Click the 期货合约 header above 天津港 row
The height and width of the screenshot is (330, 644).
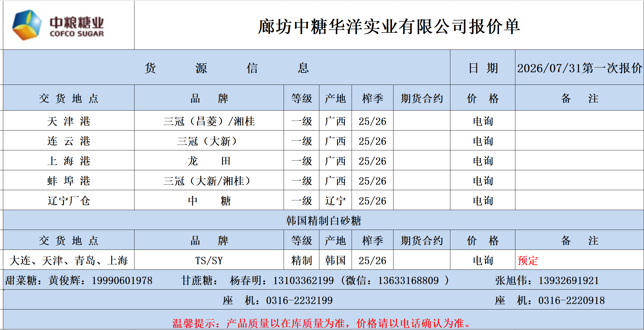click(x=422, y=98)
